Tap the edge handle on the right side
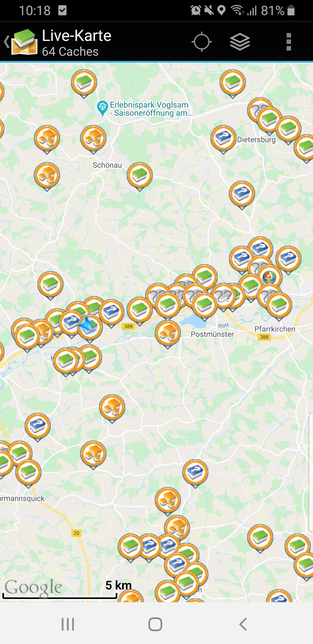 pyautogui.click(x=311, y=472)
